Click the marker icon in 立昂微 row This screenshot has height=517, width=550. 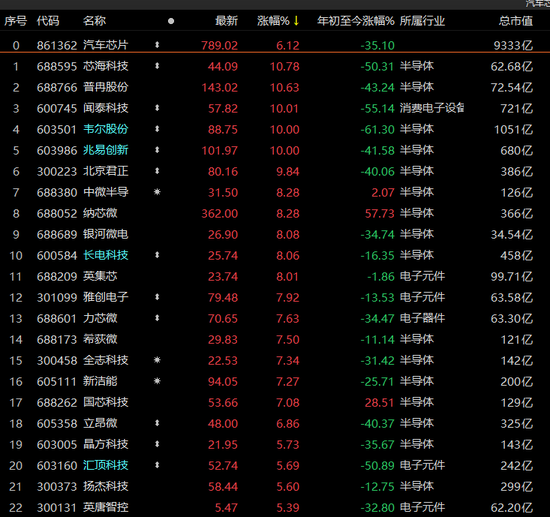point(157,423)
